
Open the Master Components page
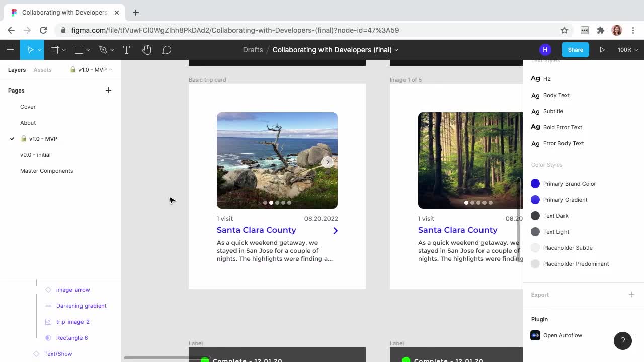point(46,171)
